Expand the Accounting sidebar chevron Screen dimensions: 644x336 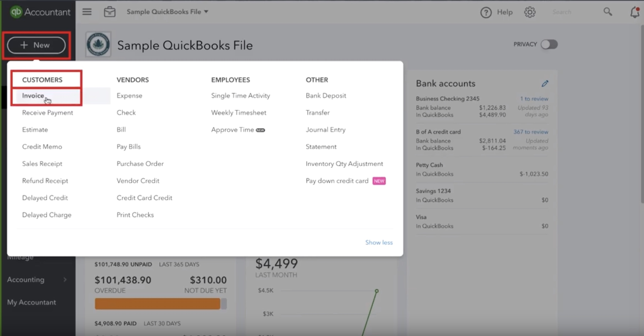click(x=65, y=279)
